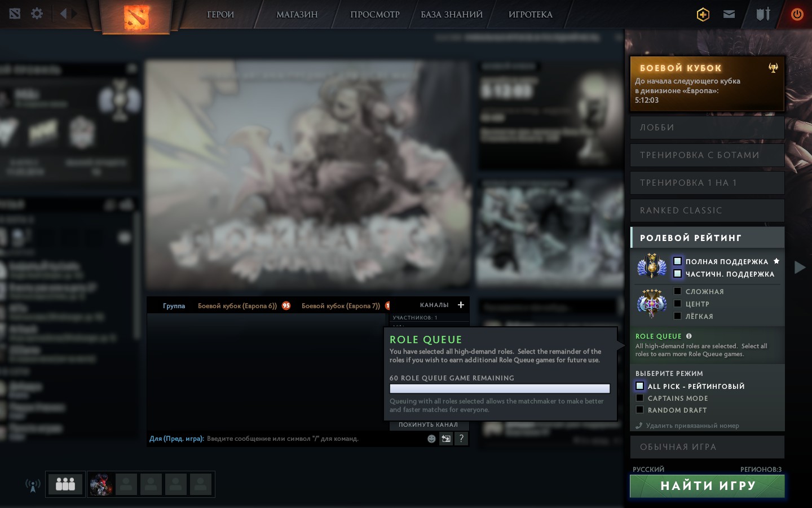Image resolution: width=812 pixels, height=508 pixels.
Task: Open the mail notifications envelope icon
Action: pyautogui.click(x=729, y=14)
